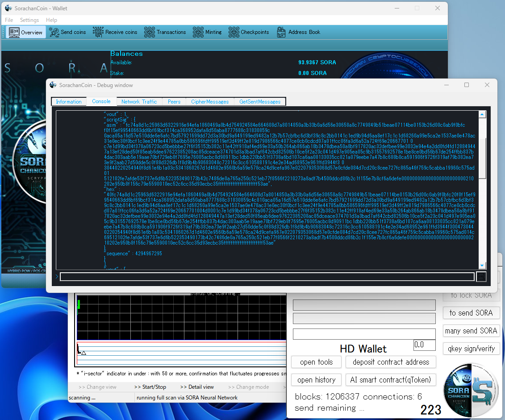Click the '>> Change mode' control
Viewport: 505px width, 420px height.
click(x=248, y=387)
